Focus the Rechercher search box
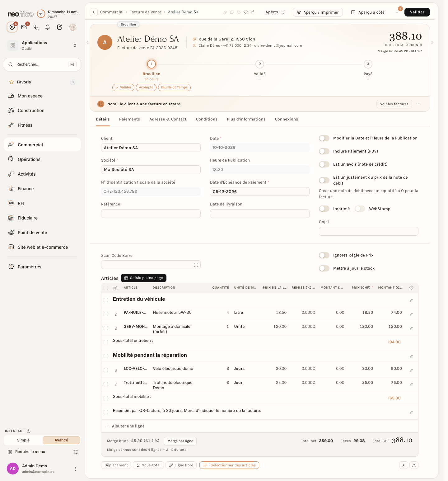Image resolution: width=448 pixels, height=481 pixels. (42, 64)
